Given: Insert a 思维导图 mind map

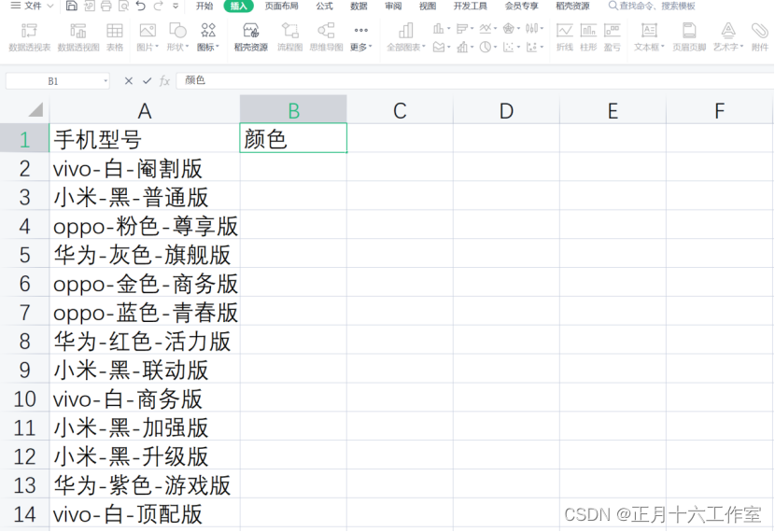Looking at the screenshot, I should click(326, 37).
